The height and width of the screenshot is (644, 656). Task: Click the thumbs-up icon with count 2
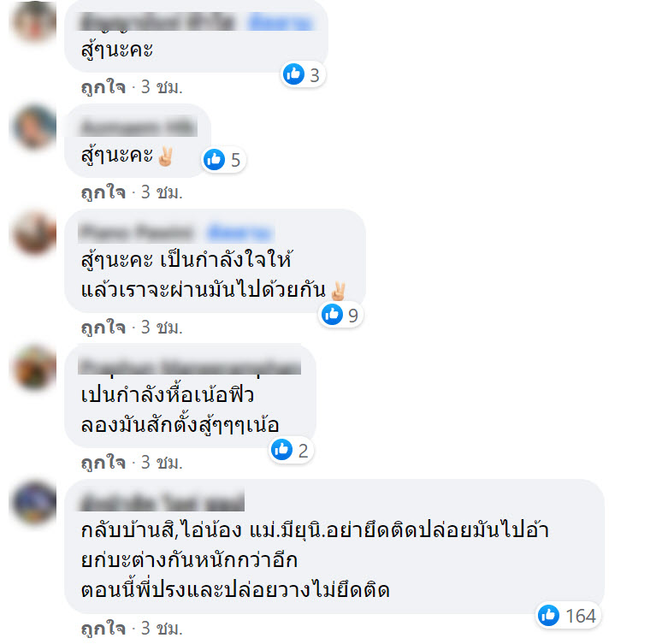(282, 450)
